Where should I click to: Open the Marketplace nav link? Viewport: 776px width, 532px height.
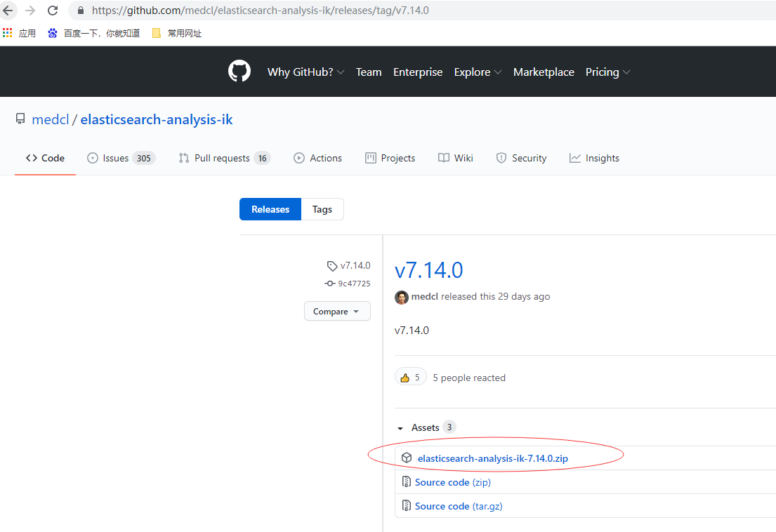click(544, 72)
